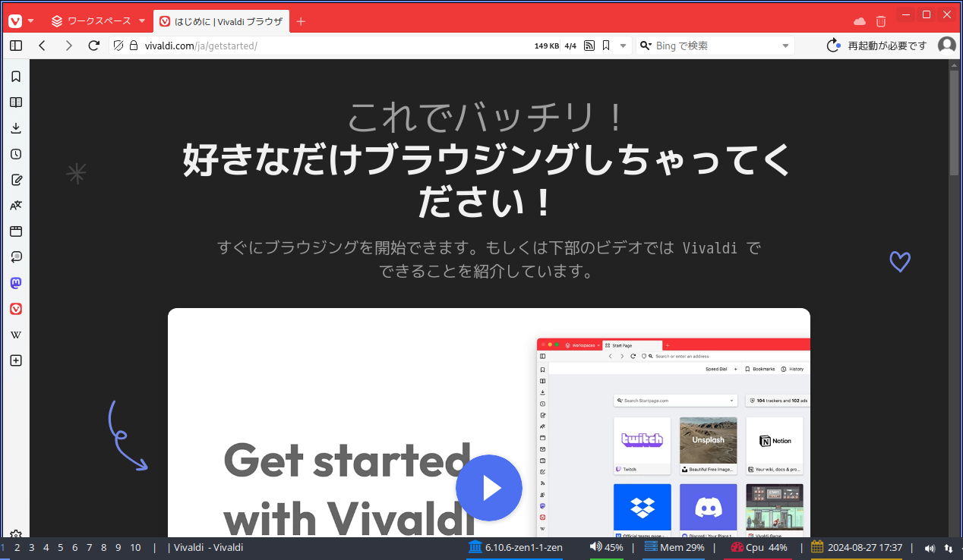Open the ワークスペース workspaces menu
The width and height of the screenshot is (963, 560).
[x=98, y=21]
